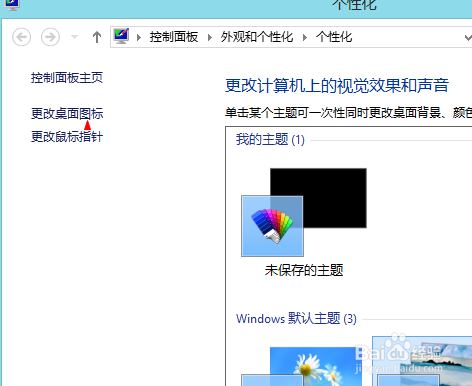Click the 我的主题 (1) group header
This screenshot has height=386, width=472.
click(270, 139)
